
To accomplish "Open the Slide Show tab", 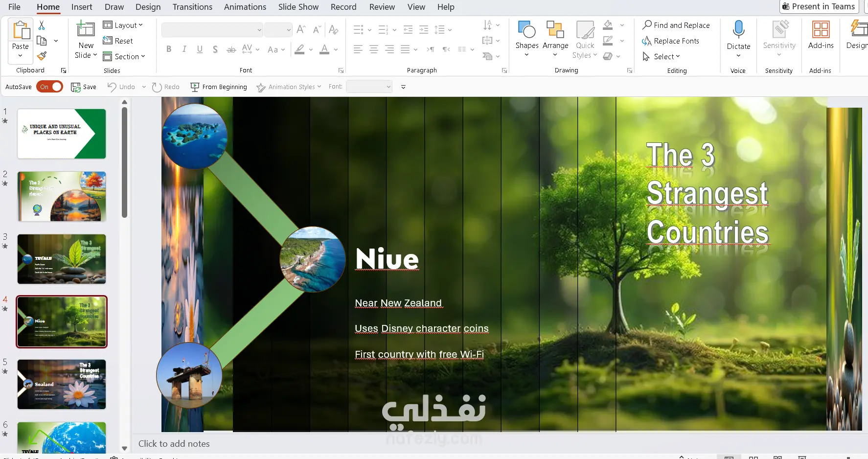I will pyautogui.click(x=298, y=7).
